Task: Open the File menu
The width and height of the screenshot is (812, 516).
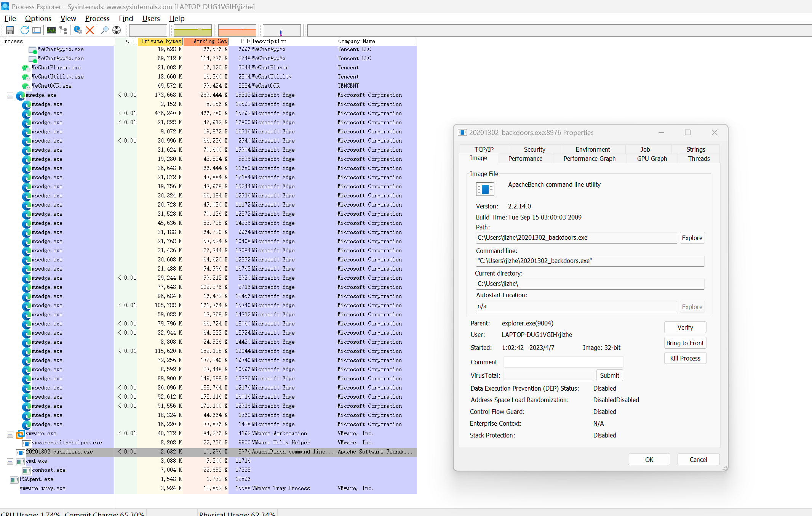Action: 10,18
